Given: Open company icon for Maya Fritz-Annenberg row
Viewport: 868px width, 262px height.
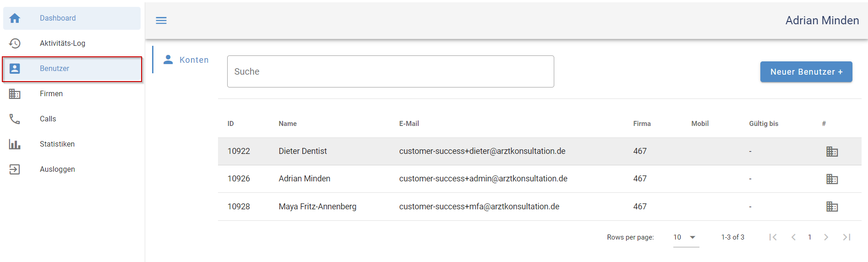Looking at the screenshot, I should coord(832,207).
